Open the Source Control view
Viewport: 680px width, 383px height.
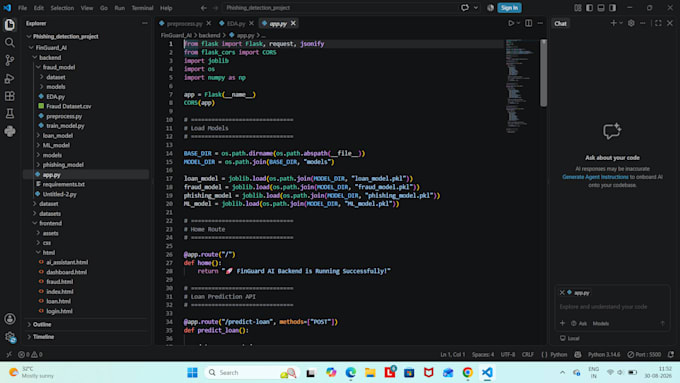coord(10,60)
